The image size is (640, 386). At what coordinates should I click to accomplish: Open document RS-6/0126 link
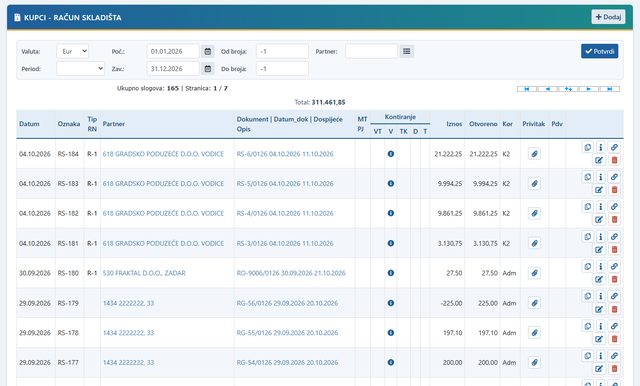pos(285,154)
